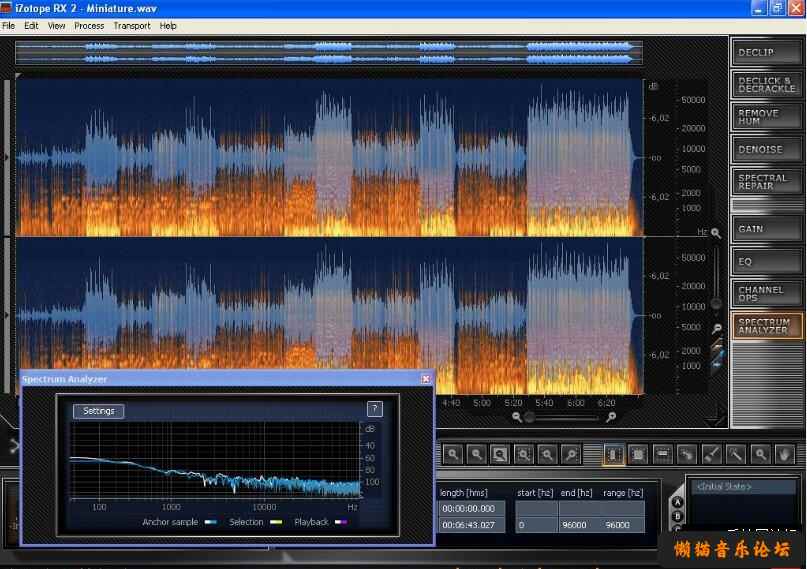Click the 5:40 mark on the timeline
The width and height of the screenshot is (807, 569).
coord(544,403)
